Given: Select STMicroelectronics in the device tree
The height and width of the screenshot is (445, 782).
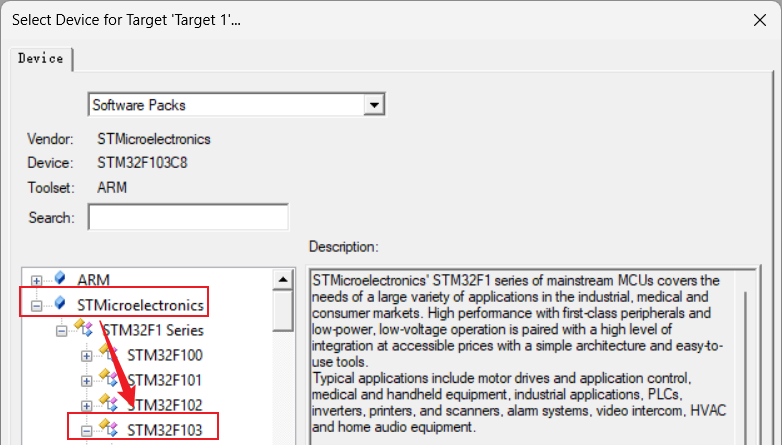Looking at the screenshot, I should click(x=140, y=305).
